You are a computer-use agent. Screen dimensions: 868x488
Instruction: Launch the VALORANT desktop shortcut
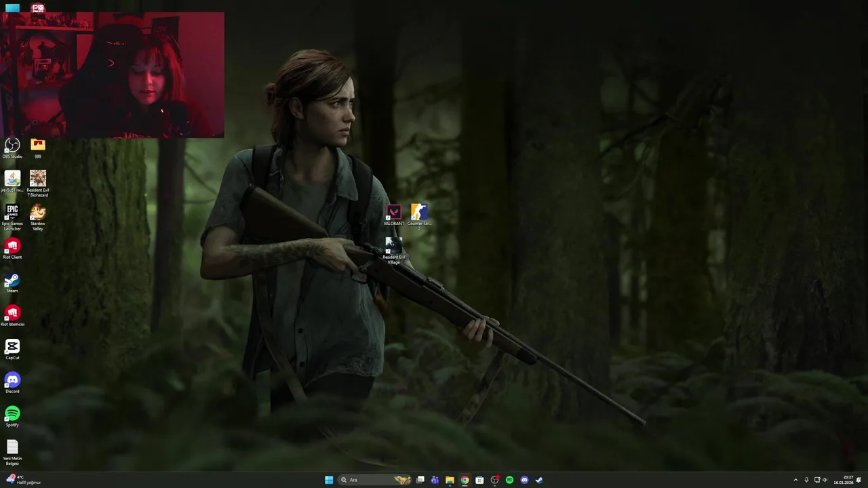(x=393, y=216)
